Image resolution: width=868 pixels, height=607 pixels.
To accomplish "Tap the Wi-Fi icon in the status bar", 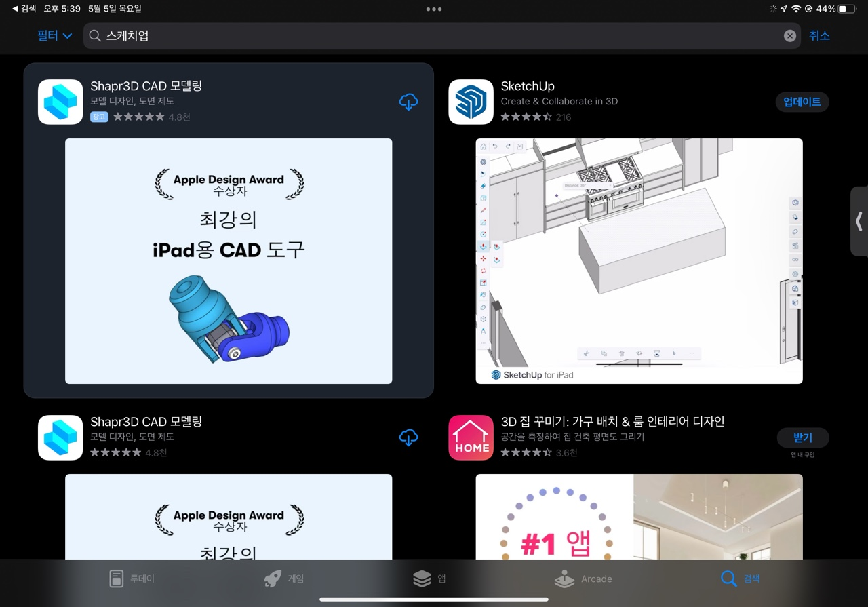I will click(x=797, y=9).
